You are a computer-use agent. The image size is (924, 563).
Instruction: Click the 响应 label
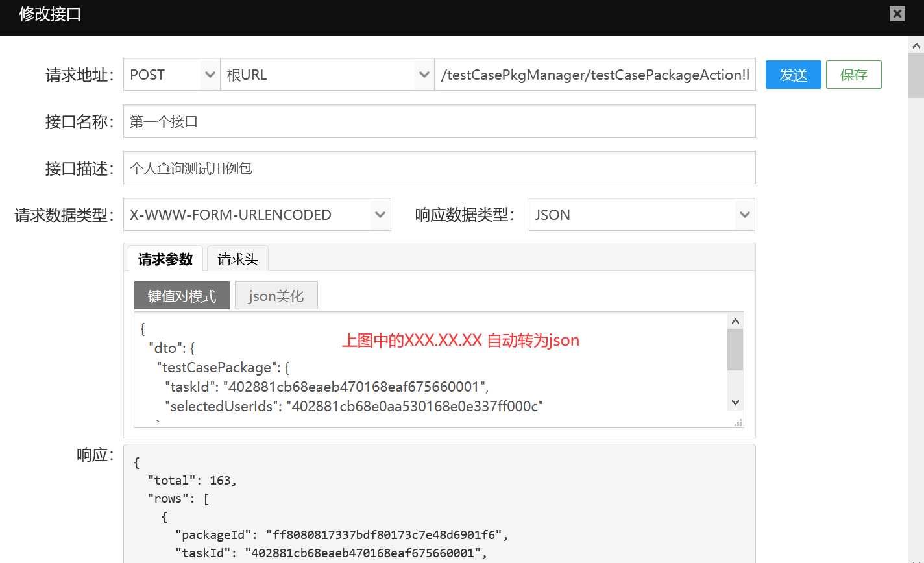tap(95, 455)
